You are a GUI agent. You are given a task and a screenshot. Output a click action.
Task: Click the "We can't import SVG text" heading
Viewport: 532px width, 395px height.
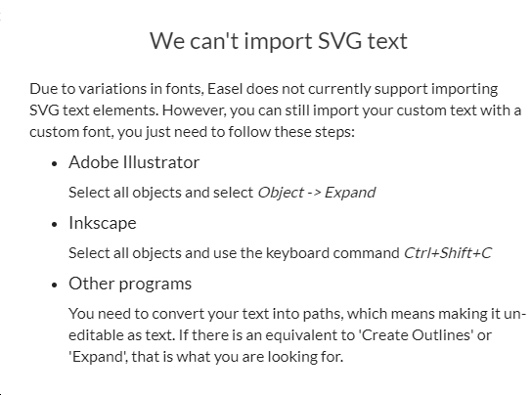pyautogui.click(x=279, y=41)
